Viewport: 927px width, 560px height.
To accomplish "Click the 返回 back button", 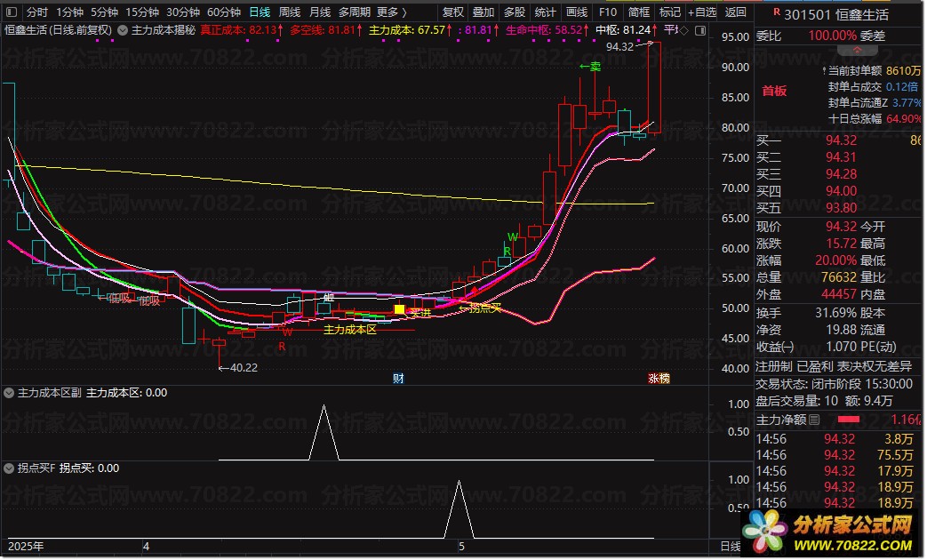I will (735, 12).
